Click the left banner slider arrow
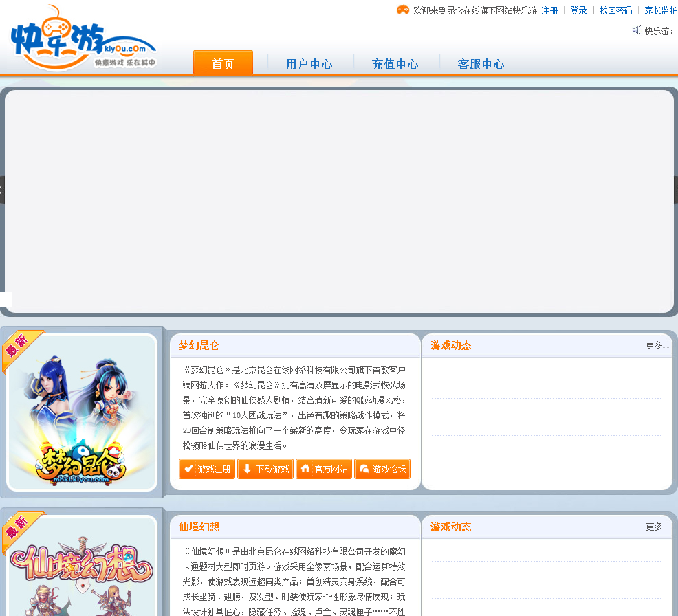678x616 pixels. tap(2, 190)
